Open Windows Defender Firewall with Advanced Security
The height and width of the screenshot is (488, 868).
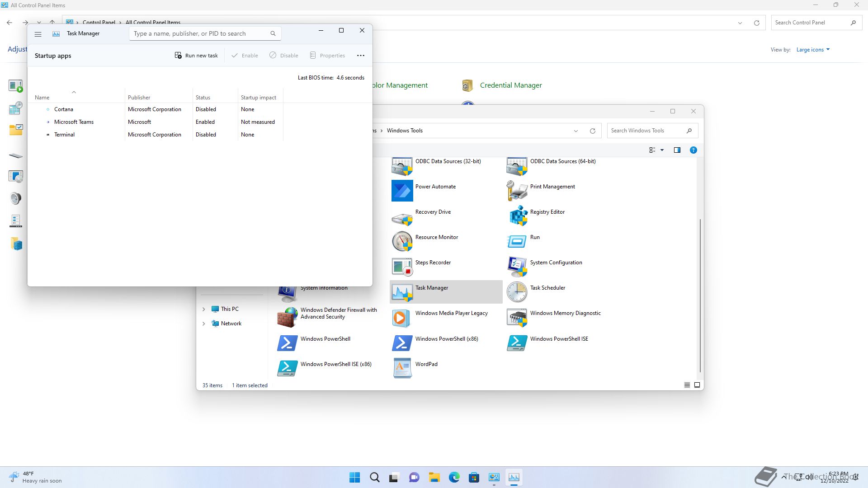[287, 317]
